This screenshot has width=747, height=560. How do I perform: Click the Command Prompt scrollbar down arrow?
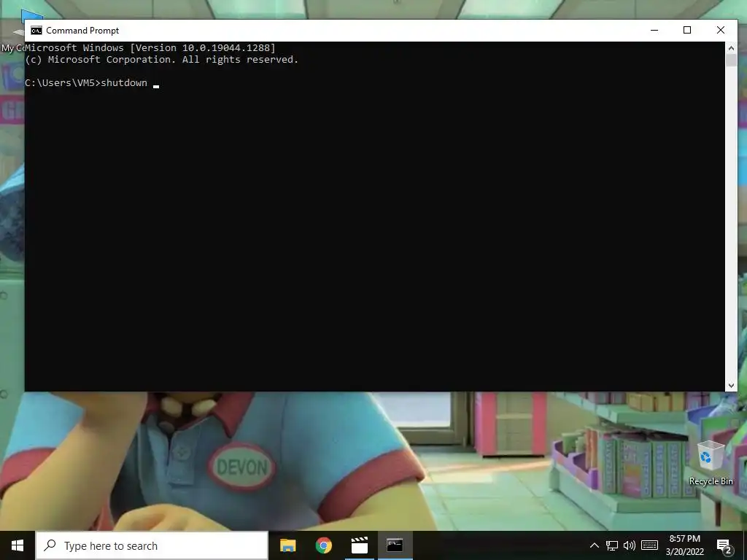click(x=731, y=386)
